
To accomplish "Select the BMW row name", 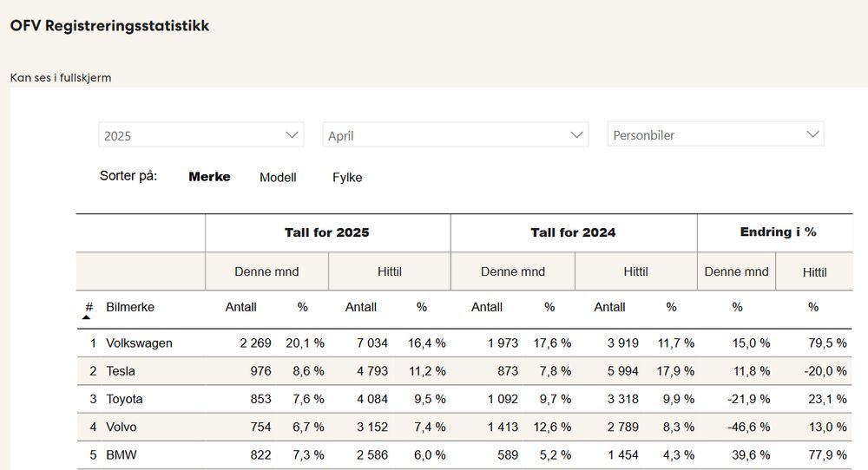I will [122, 455].
